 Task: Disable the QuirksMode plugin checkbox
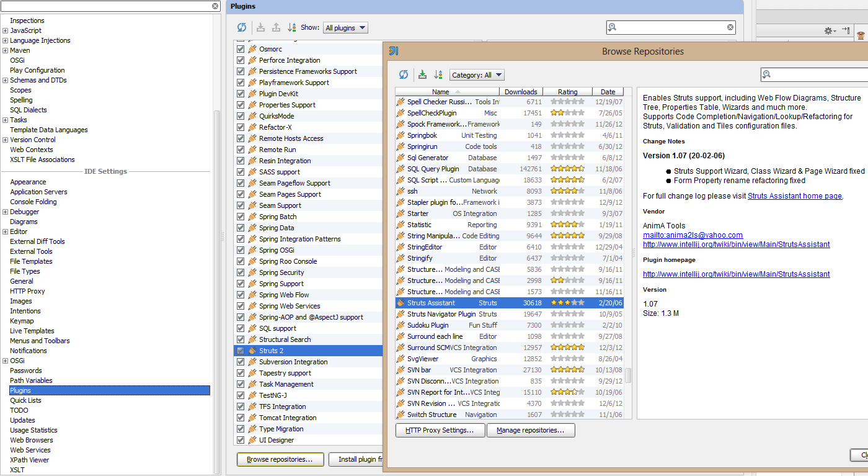pos(241,116)
